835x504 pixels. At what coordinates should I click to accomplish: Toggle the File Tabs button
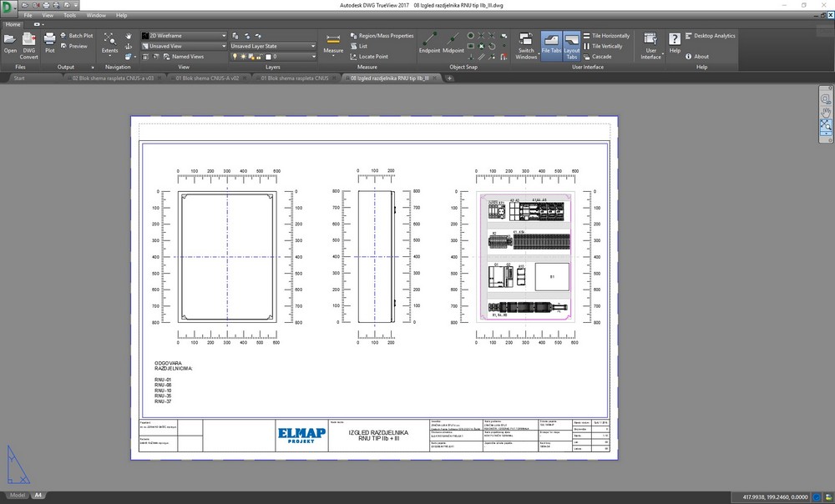[551, 43]
